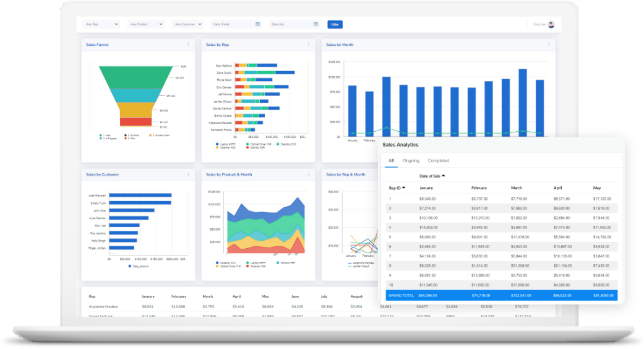The width and height of the screenshot is (644, 349).
Task: Click the January header in Sales Analytics
Action: (426, 187)
